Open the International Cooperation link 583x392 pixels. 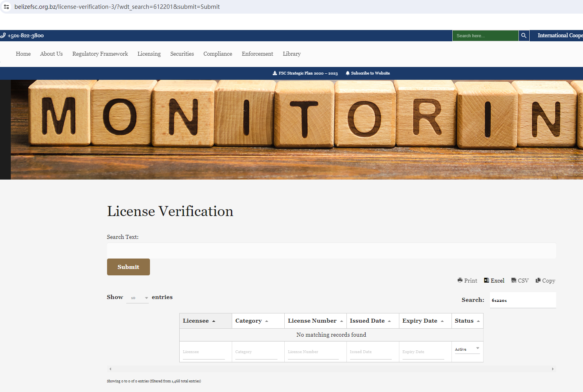coord(560,36)
